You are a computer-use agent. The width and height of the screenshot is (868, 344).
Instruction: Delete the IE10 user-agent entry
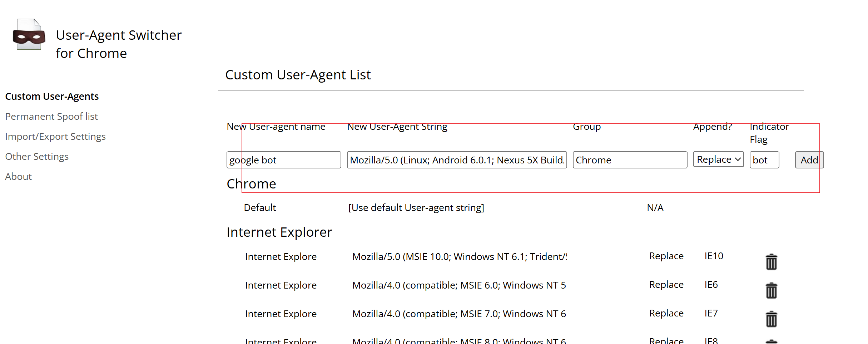click(772, 262)
